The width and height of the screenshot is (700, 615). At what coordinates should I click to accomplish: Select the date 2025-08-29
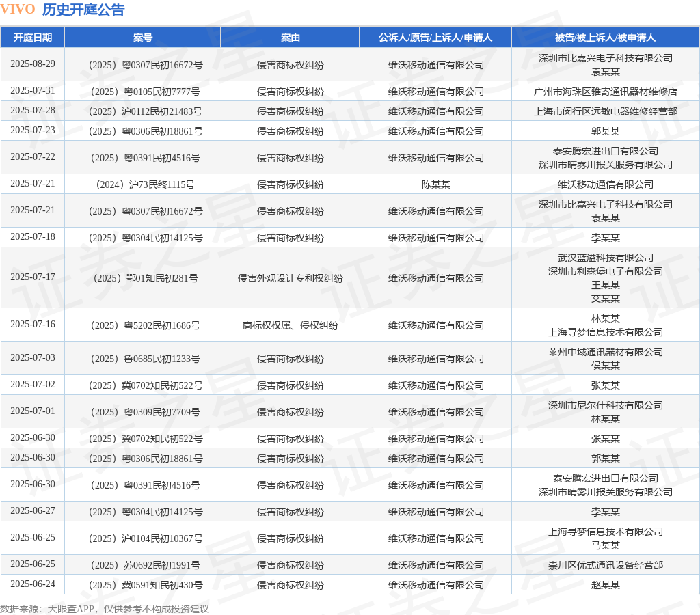pyautogui.click(x=33, y=64)
